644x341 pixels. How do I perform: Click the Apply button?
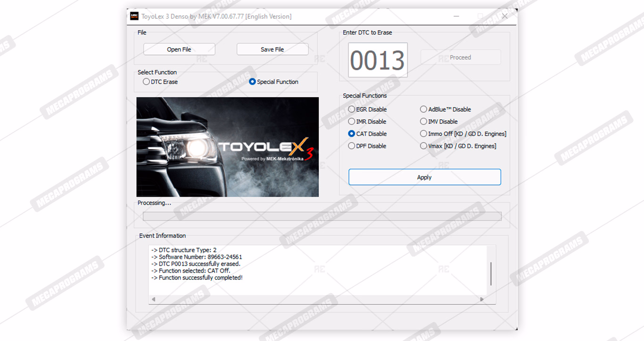(x=424, y=177)
